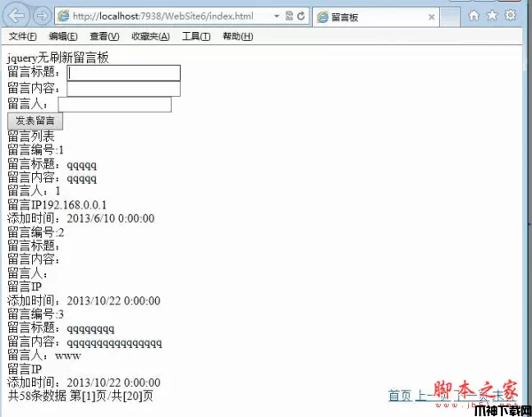Click the 发表留言 button
Image resolution: width=532 pixels, height=417 pixels.
click(35, 121)
